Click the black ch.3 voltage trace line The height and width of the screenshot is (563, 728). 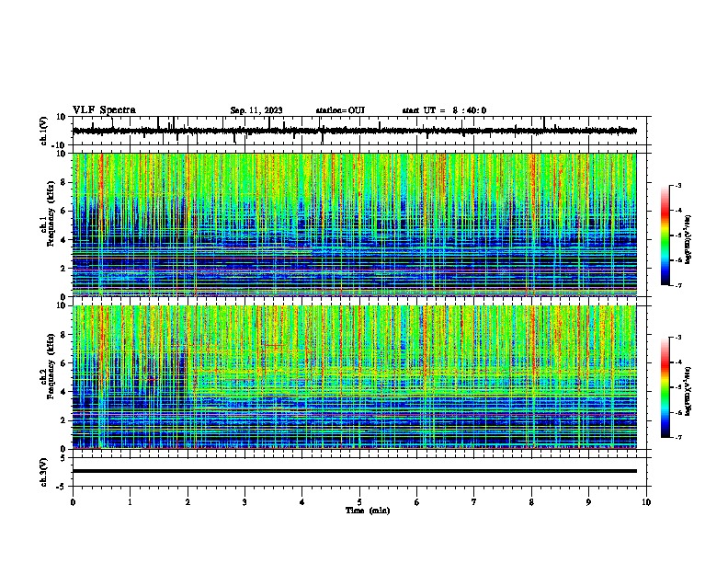click(x=355, y=471)
